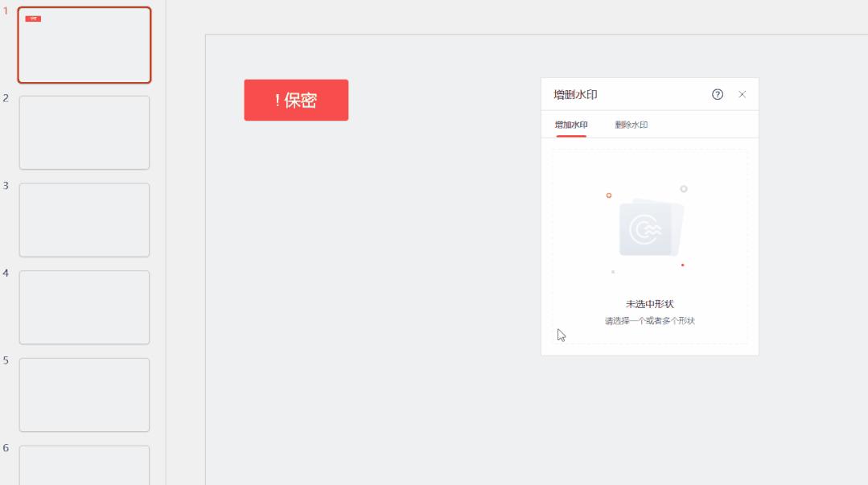
Task: Click the red 保密 watermark shape
Action: (x=295, y=100)
